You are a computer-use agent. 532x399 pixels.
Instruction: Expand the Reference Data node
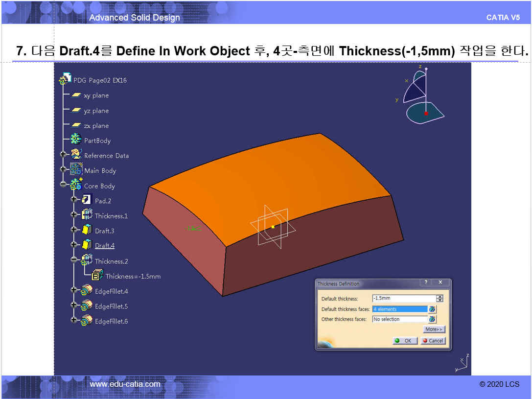[x=63, y=155]
